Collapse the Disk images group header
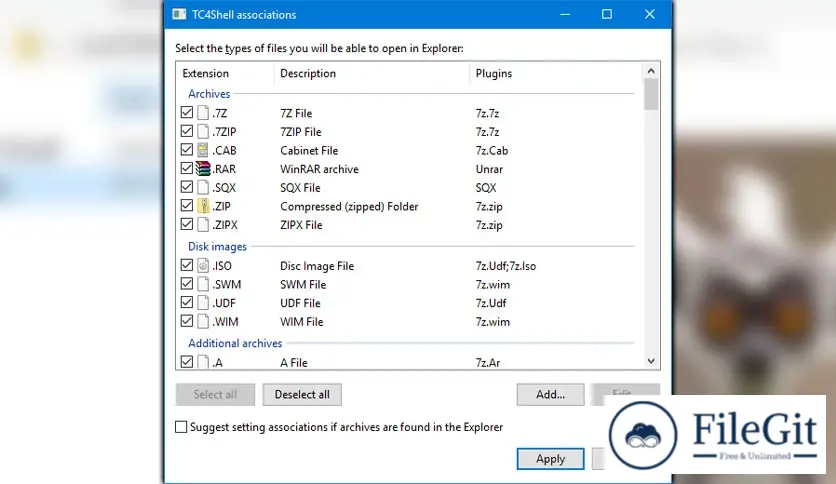The width and height of the screenshot is (836, 484). coord(217,247)
